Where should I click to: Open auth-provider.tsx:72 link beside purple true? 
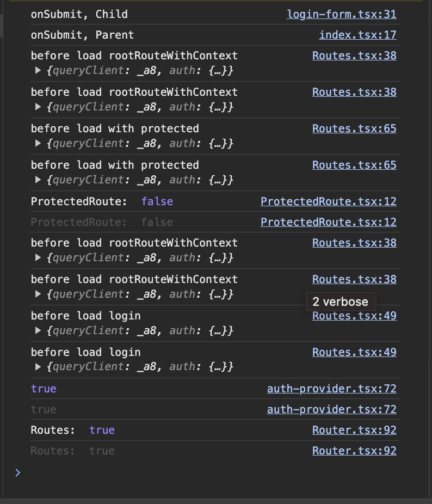pos(331,389)
